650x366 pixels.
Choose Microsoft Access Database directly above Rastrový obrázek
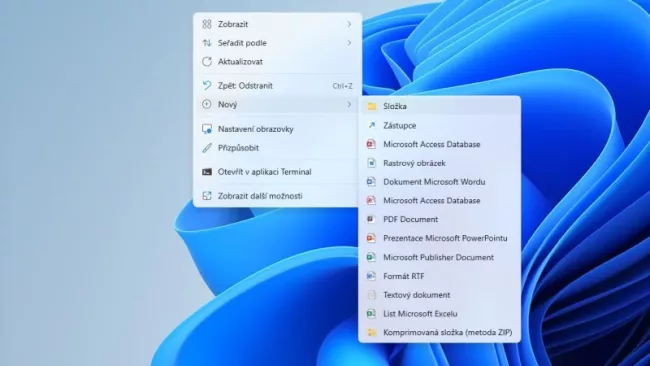pos(439,144)
